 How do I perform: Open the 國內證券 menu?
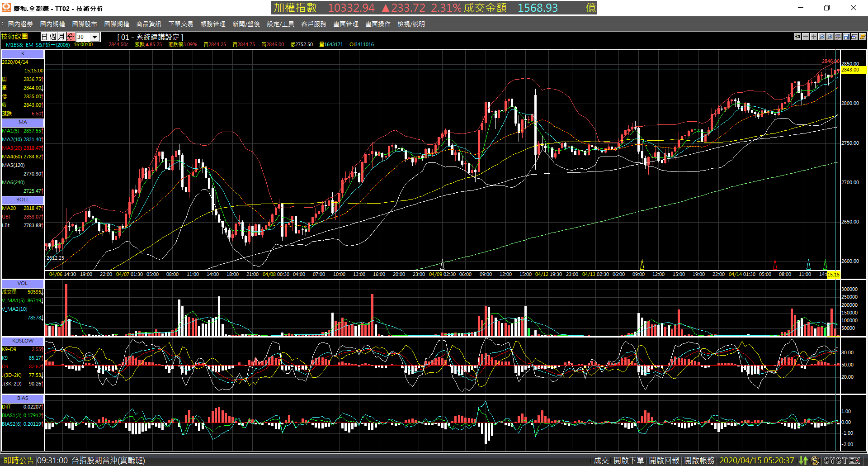(20, 24)
